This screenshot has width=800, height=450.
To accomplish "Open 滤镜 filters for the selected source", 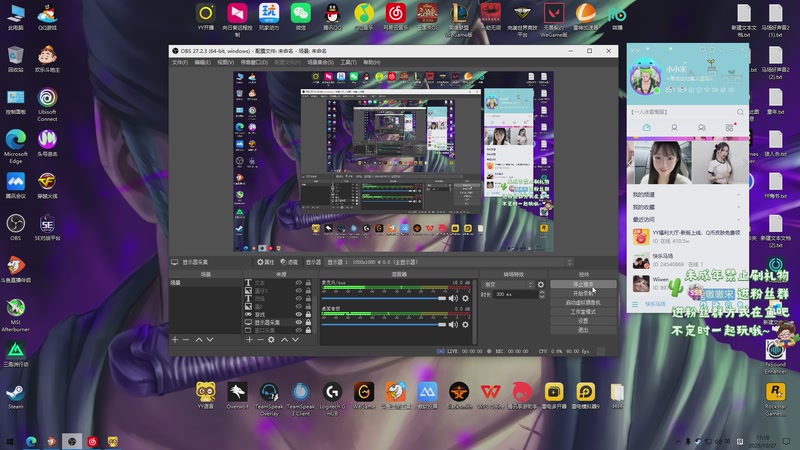I will click(x=289, y=262).
